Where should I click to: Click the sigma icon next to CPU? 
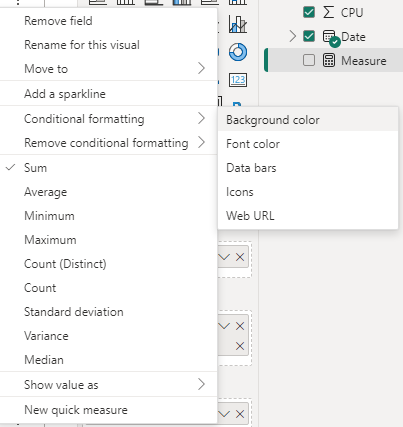329,13
